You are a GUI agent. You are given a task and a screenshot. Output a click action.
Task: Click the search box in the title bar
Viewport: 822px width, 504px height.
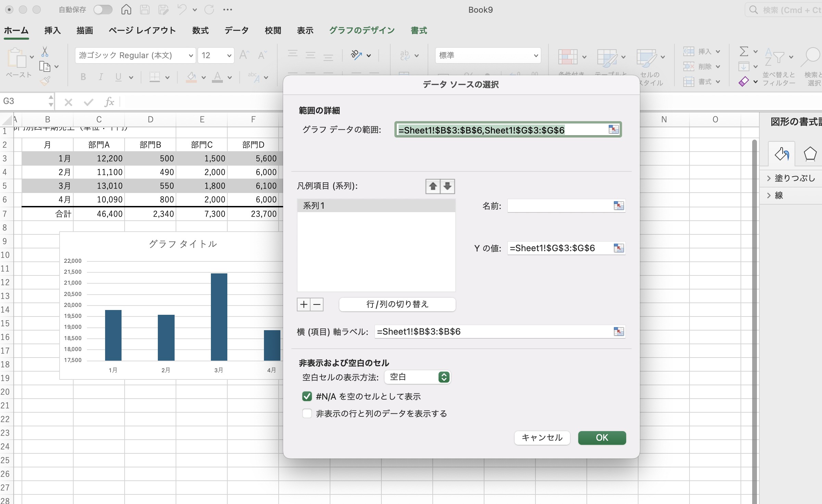pyautogui.click(x=784, y=10)
